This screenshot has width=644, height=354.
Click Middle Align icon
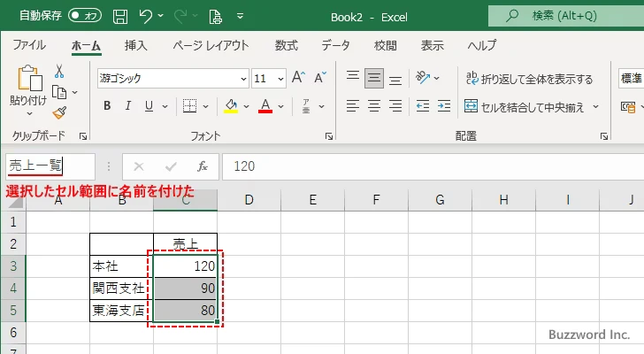point(374,78)
